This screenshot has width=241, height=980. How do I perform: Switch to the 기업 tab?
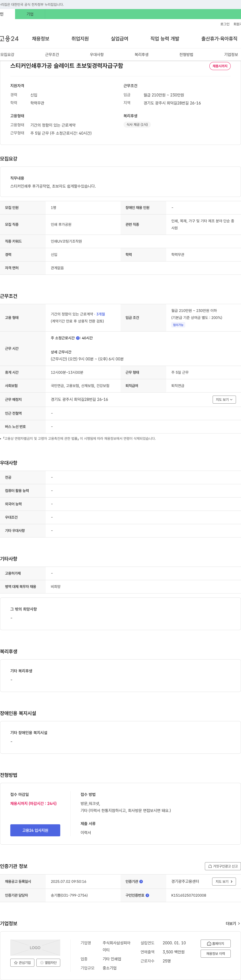(x=30, y=14)
